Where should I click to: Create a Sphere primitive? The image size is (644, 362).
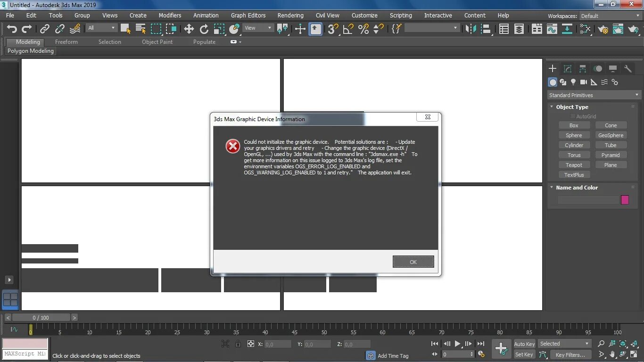point(574,135)
